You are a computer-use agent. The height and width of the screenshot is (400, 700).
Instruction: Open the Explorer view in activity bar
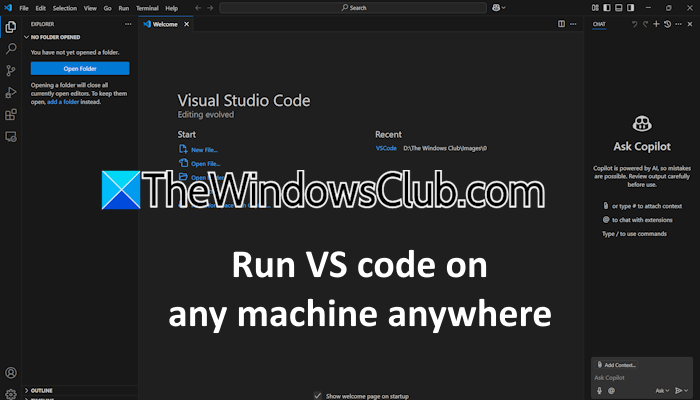11,27
